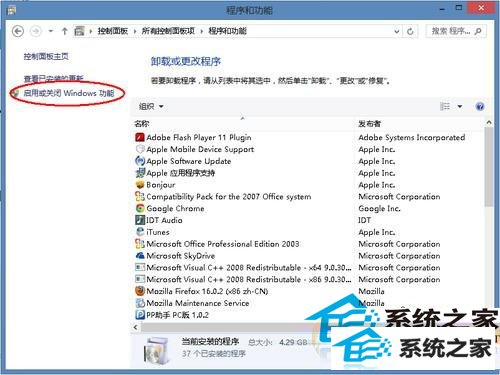Open the recent locations dropdown arrow
This screenshot has width=500, height=375.
click(51, 31)
